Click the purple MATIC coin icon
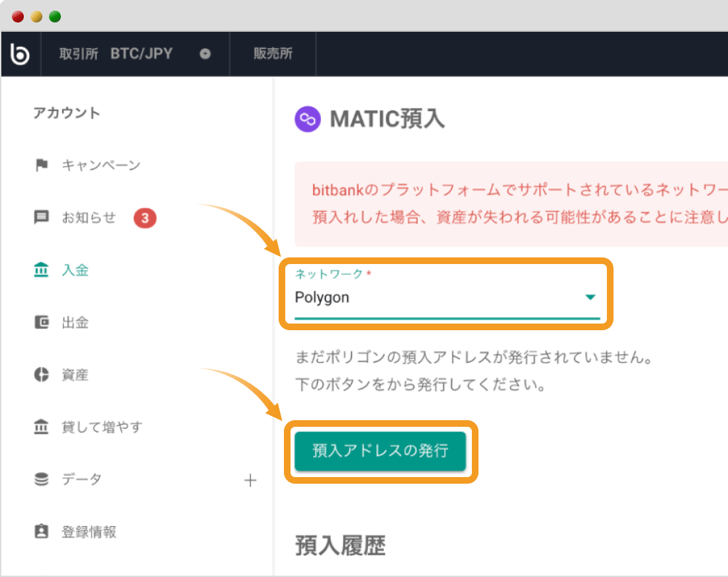 pos(307,119)
